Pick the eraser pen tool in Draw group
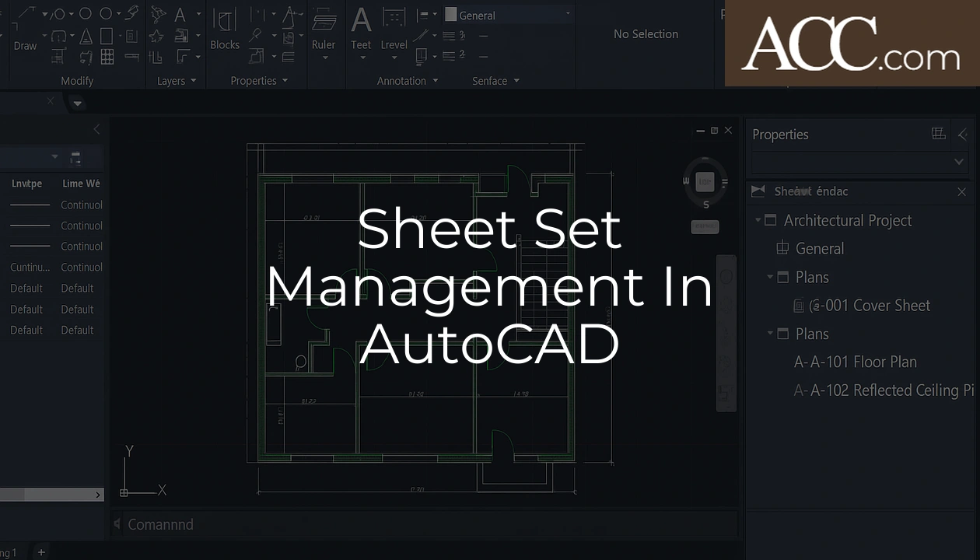The image size is (980, 560). click(x=131, y=13)
